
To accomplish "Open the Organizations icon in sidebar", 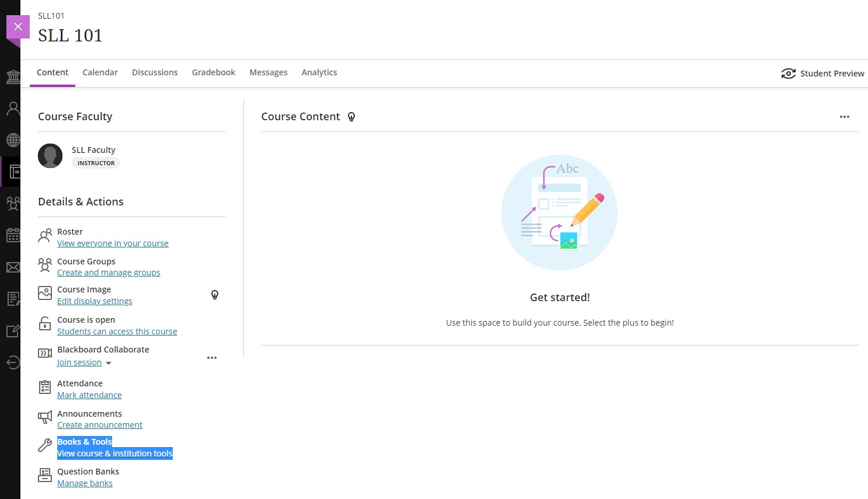I will click(13, 204).
